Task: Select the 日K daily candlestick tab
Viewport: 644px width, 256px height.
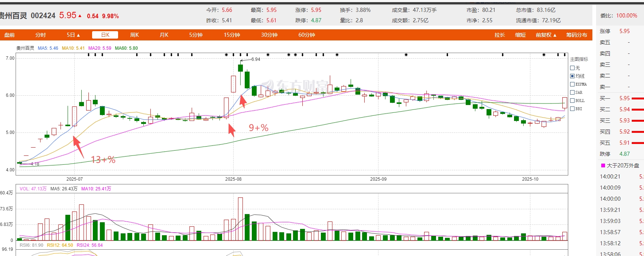Action: pyautogui.click(x=105, y=35)
